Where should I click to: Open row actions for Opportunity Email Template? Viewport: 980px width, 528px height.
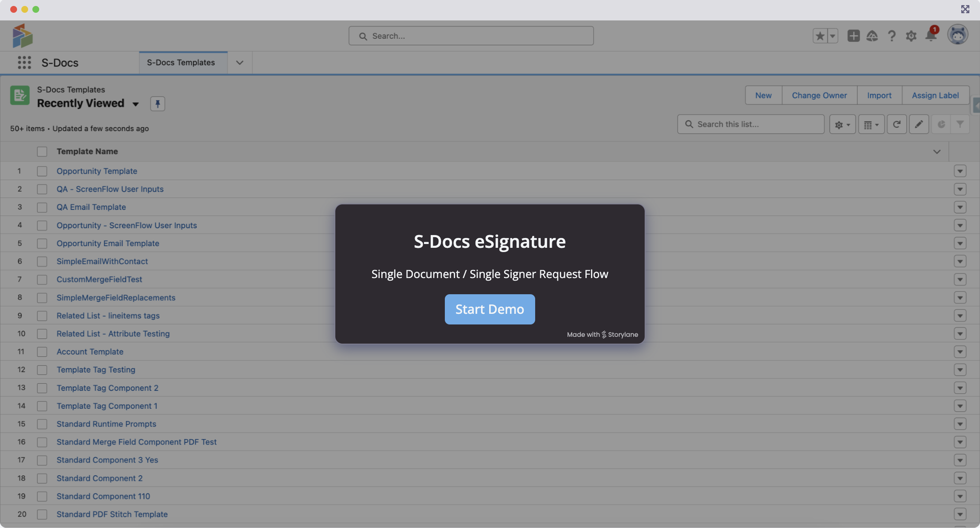(960, 244)
